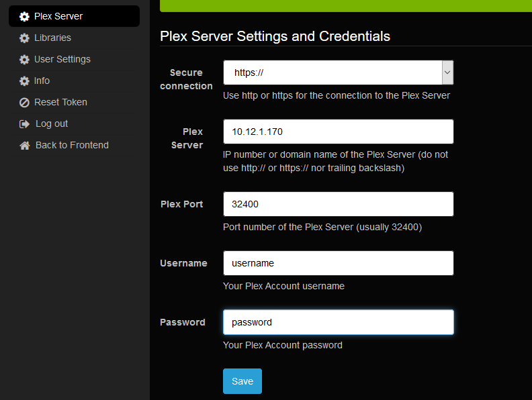Screen dimensions: 532x400
Task: Click the gear icon beside Info
Action: pos(24,81)
